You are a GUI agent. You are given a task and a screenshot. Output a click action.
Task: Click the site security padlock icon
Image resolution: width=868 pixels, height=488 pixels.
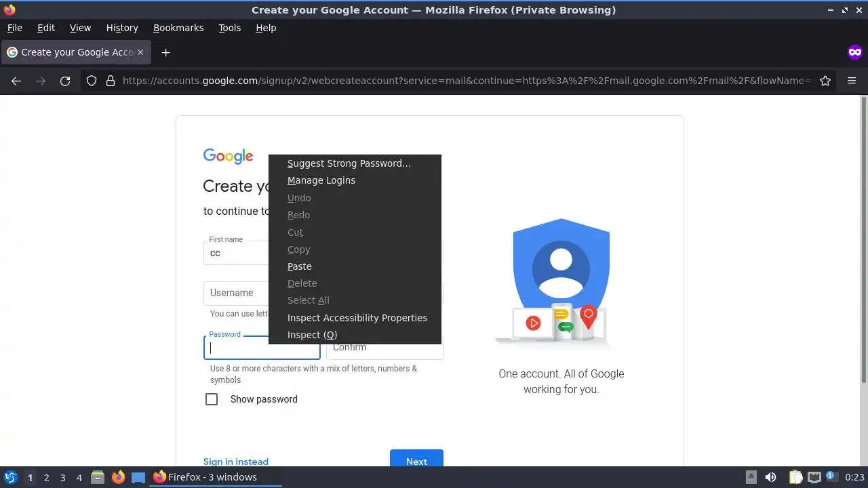click(x=111, y=81)
